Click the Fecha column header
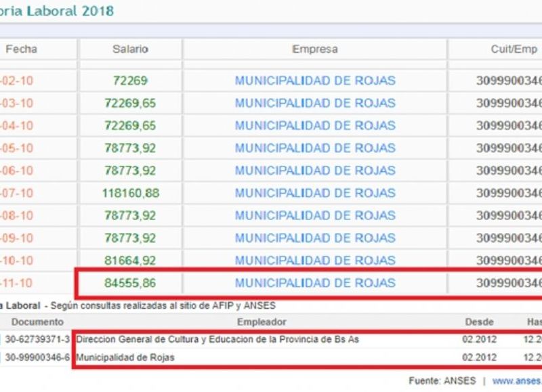The height and width of the screenshot is (392, 542). click(x=21, y=49)
